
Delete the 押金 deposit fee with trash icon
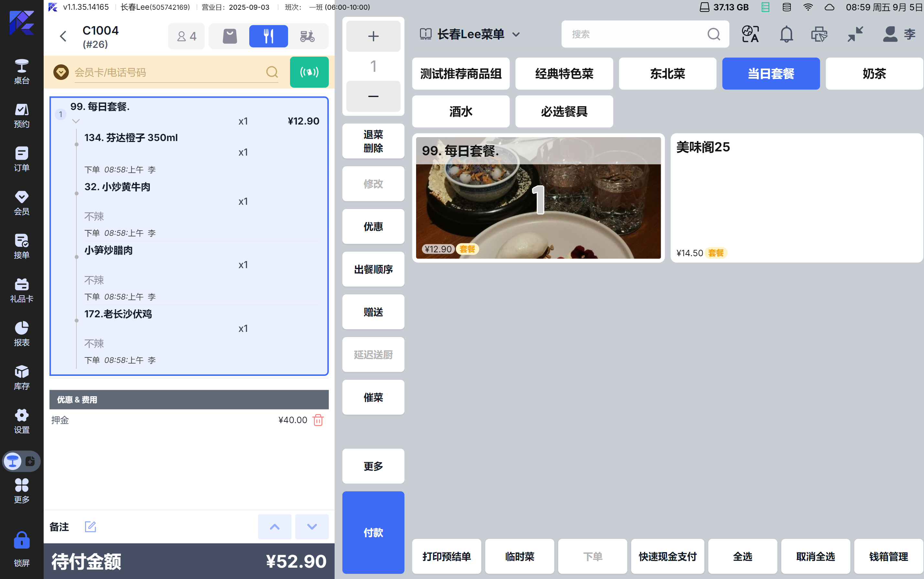point(318,420)
